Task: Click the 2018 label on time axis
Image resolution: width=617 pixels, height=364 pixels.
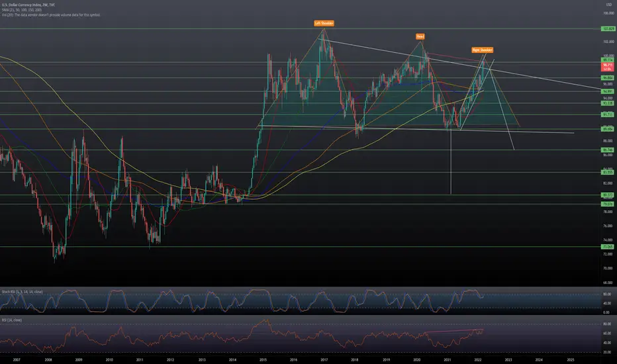Action: click(355, 359)
